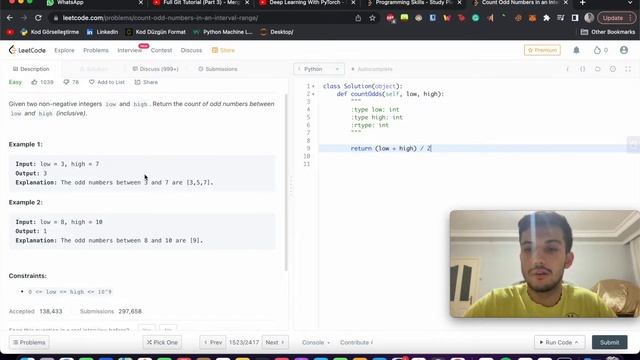Click the Premium button
The height and width of the screenshot is (360, 640).
click(542, 50)
